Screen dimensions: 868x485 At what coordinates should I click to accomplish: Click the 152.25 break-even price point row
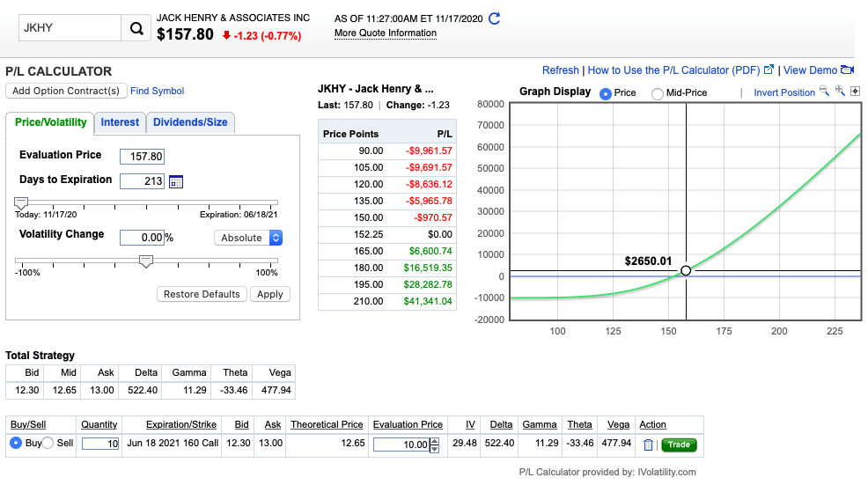(387, 234)
